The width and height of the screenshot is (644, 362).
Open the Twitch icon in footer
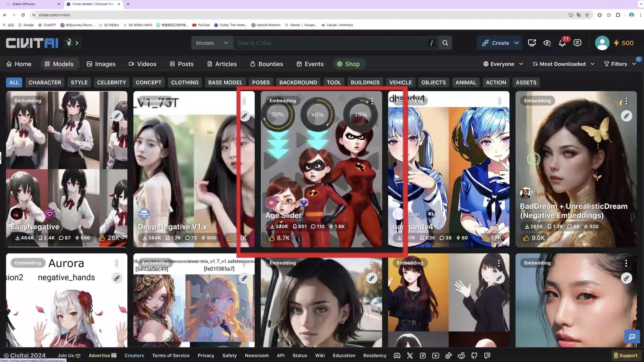[487, 356]
